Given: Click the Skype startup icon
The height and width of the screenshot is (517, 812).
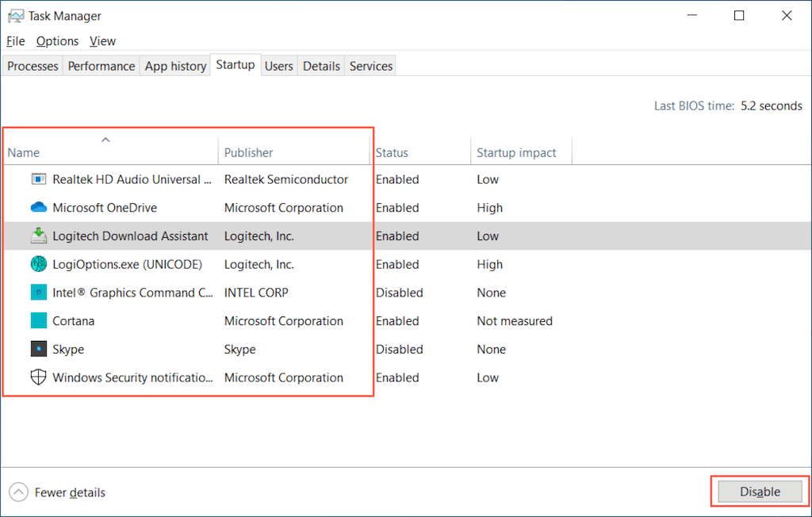Looking at the screenshot, I should click(x=39, y=349).
